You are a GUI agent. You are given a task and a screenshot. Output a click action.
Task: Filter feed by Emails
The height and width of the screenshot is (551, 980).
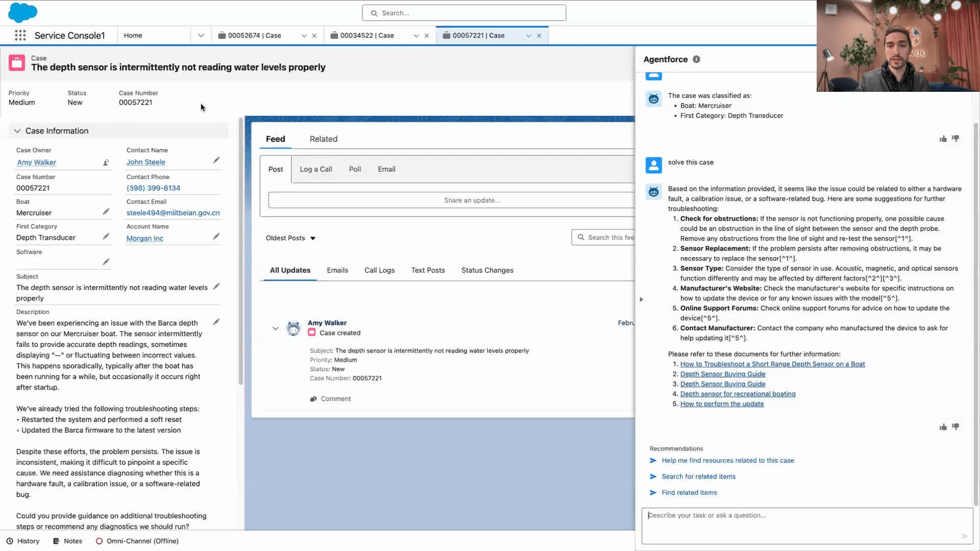(x=337, y=270)
